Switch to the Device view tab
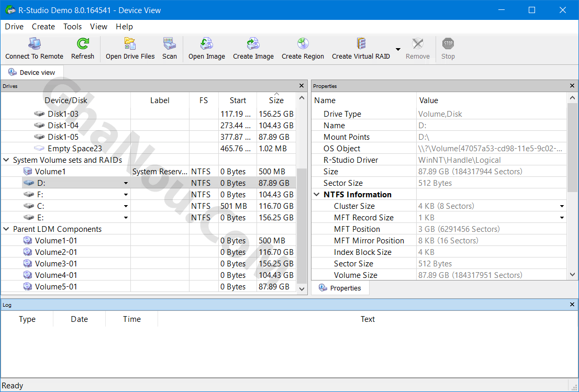The width and height of the screenshot is (579, 392). click(x=32, y=72)
